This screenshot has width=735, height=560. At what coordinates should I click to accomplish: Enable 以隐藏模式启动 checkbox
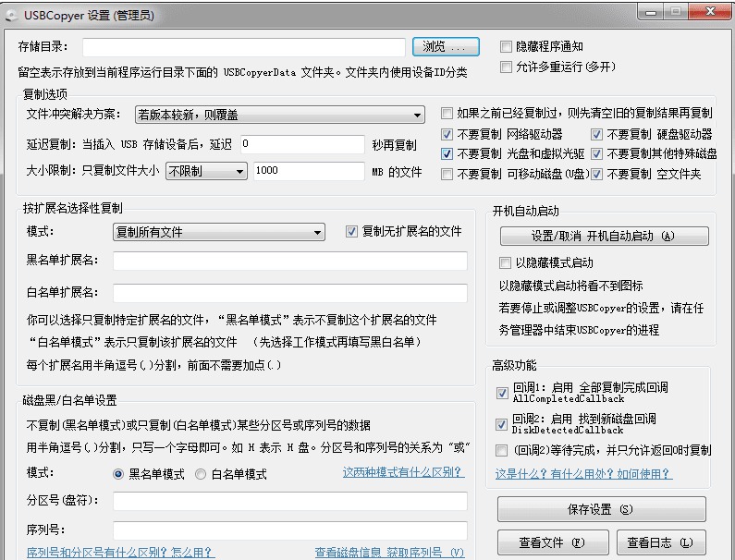click(x=505, y=262)
